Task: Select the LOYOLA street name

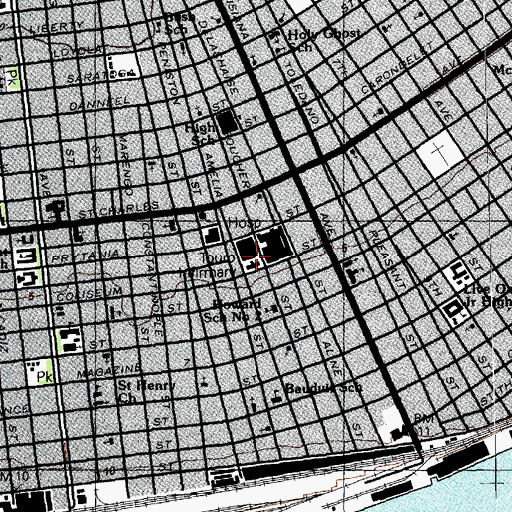Action: point(77,51)
